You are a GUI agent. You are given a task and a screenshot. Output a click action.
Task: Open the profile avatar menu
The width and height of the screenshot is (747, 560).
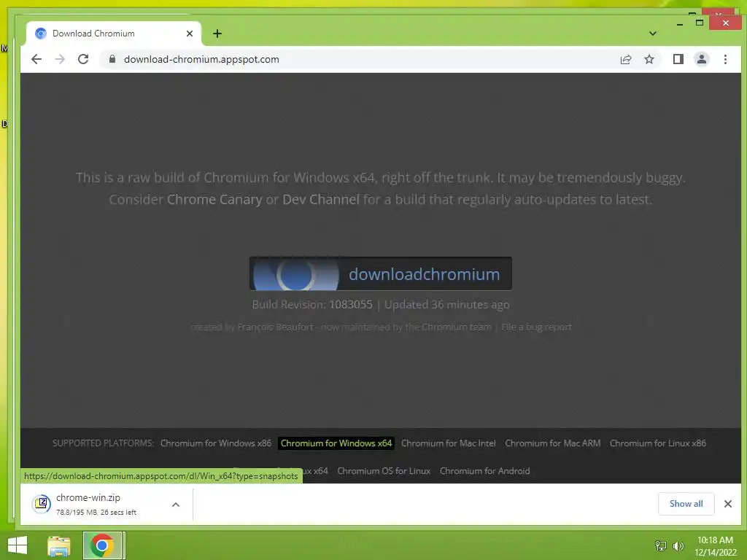coord(701,59)
